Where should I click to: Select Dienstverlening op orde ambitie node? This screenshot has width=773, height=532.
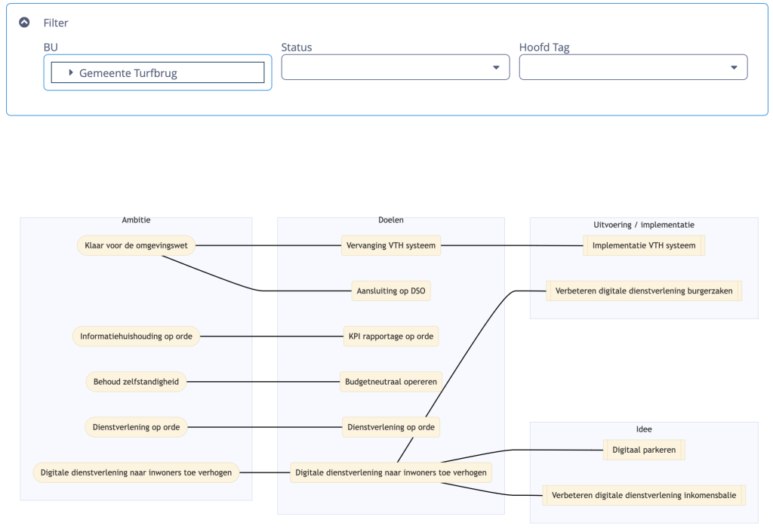(x=136, y=427)
